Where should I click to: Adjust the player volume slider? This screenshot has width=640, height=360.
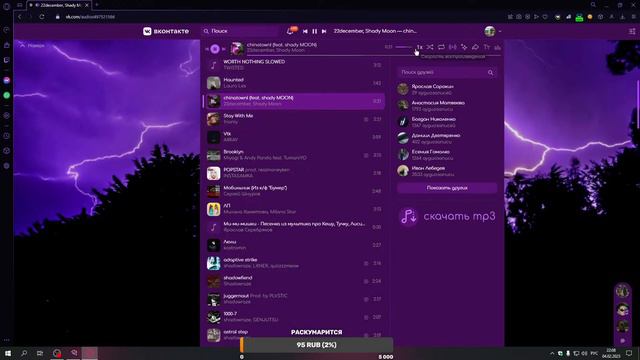[x=404, y=47]
